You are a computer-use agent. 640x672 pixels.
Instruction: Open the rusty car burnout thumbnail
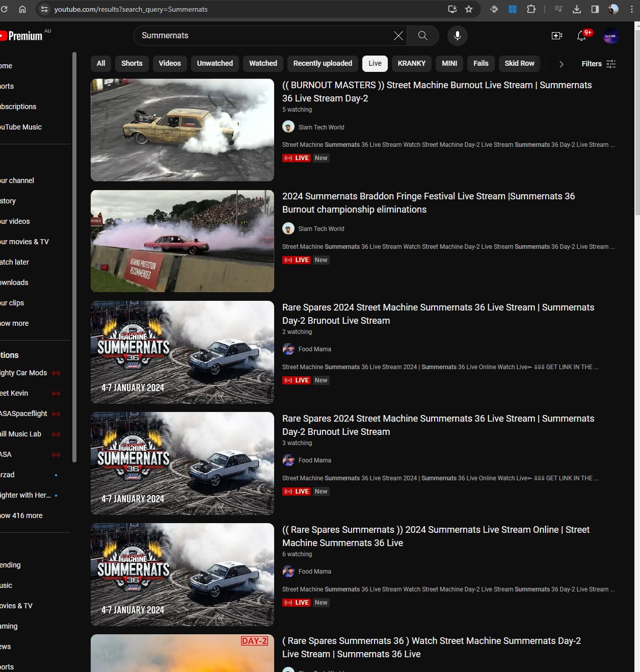[182, 130]
